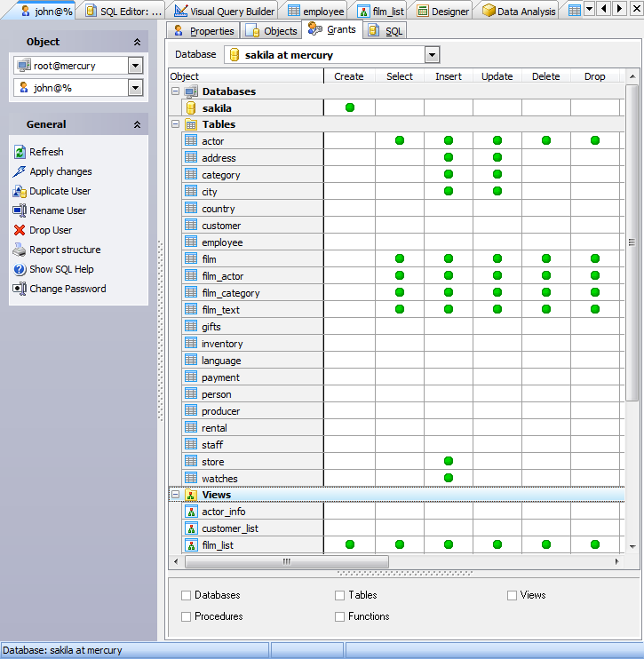Collapse the Tables tree group
Viewport: 644px width, 659px height.
(x=175, y=124)
